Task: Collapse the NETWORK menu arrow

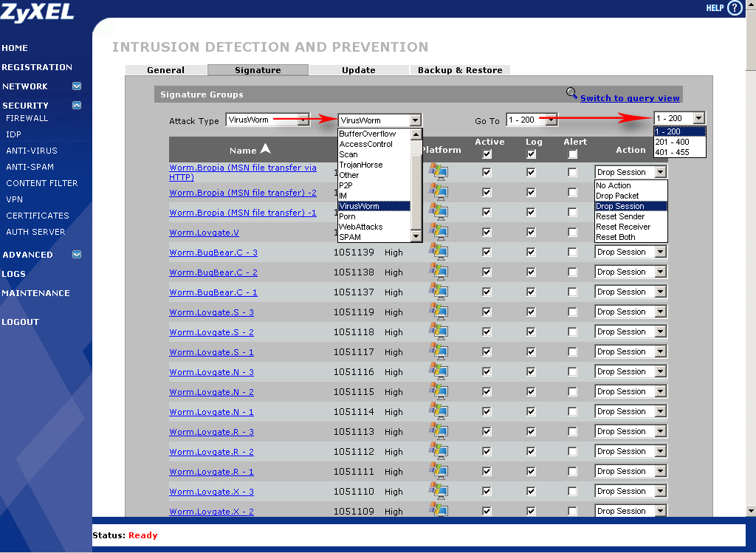Action: (x=77, y=86)
